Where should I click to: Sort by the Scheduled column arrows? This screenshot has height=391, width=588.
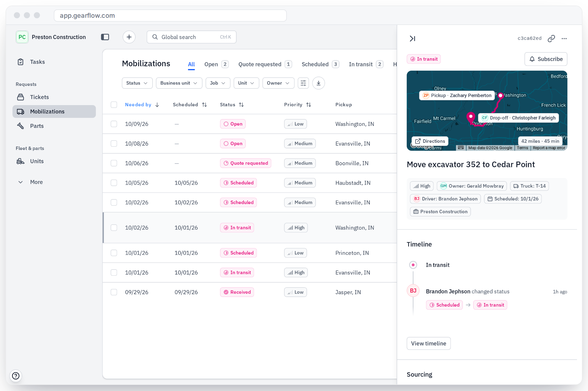pos(204,105)
